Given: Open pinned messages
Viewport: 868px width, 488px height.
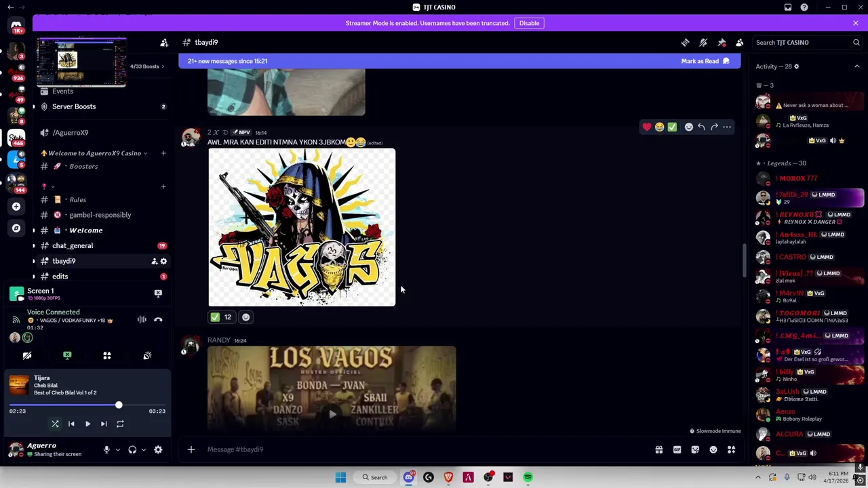Looking at the screenshot, I should pyautogui.click(x=722, y=43).
